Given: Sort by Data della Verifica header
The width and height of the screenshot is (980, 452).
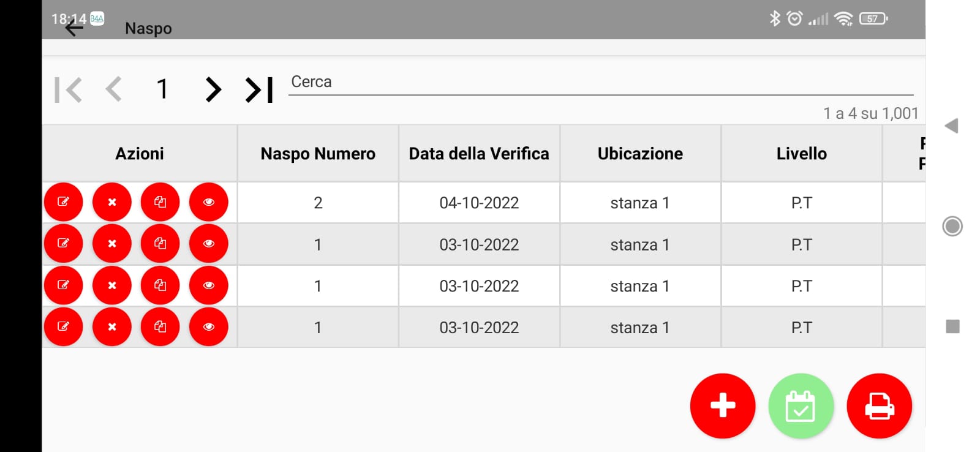Looking at the screenshot, I should [479, 154].
